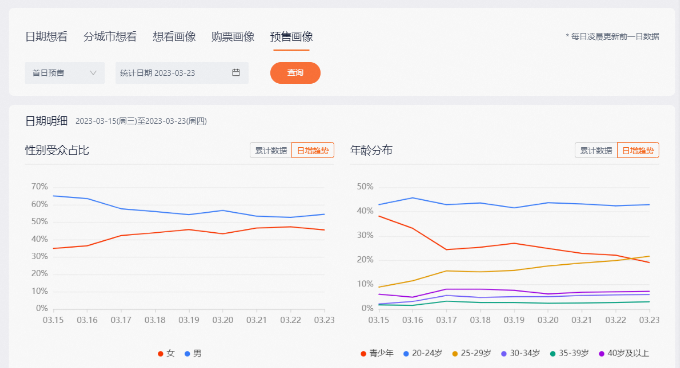This screenshot has width=680, height=368.
Task: Switch the age distribution chart to 累计数据
Action: (596, 150)
